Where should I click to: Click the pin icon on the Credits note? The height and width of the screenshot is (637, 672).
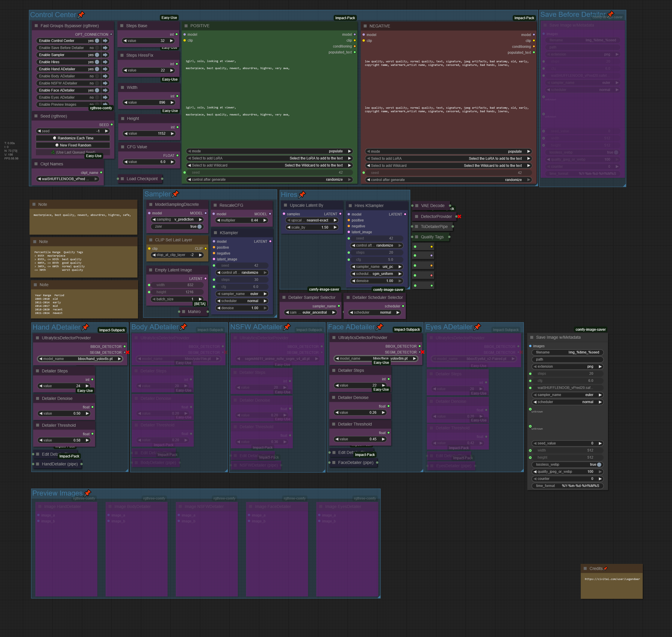[606, 568]
